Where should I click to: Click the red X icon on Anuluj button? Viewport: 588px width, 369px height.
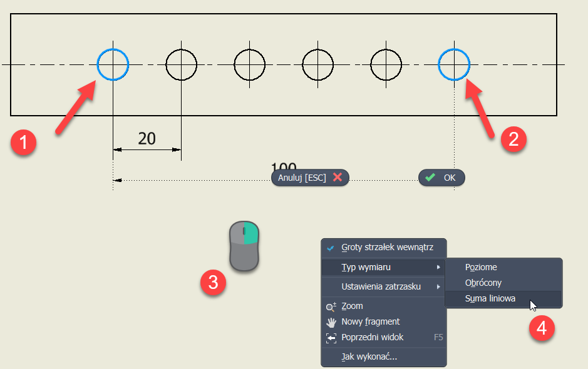pos(338,177)
